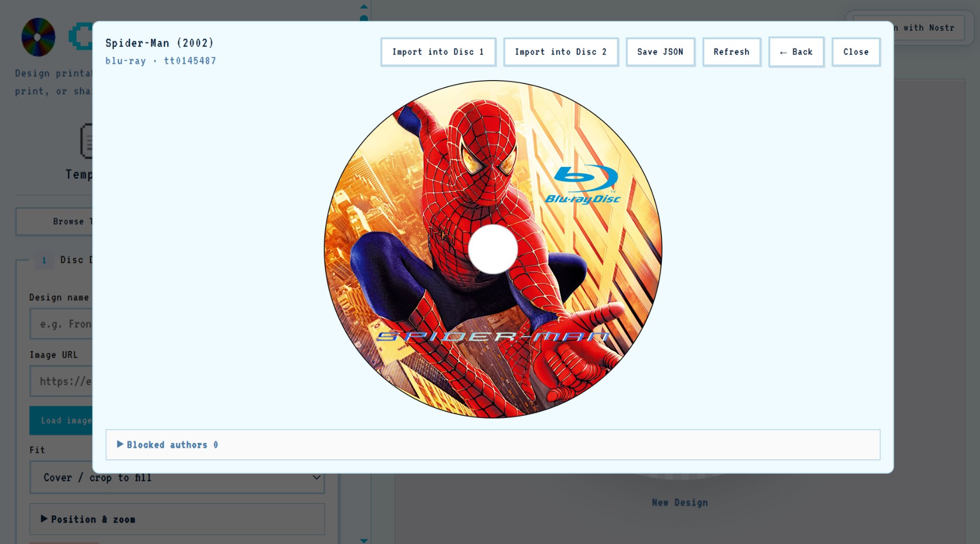980x544 pixels.
Task: Expand the Position & zoom section
Action: (x=177, y=519)
